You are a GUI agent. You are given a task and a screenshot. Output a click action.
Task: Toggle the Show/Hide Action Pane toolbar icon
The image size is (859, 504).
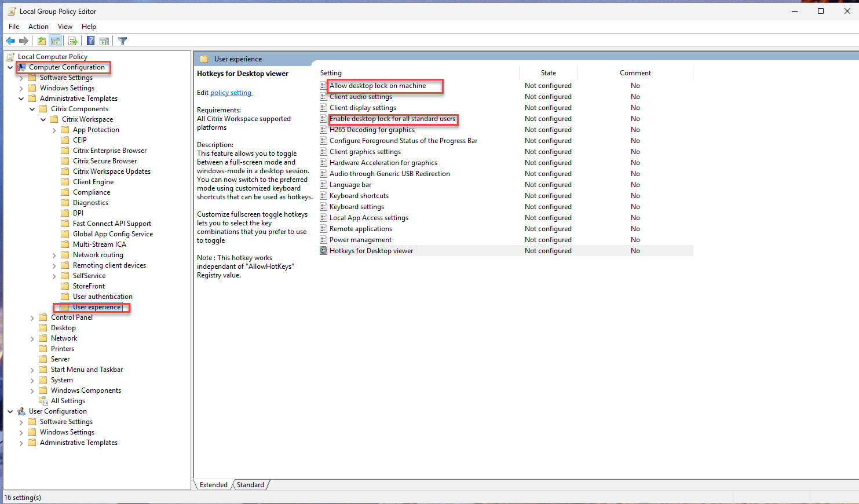click(104, 41)
